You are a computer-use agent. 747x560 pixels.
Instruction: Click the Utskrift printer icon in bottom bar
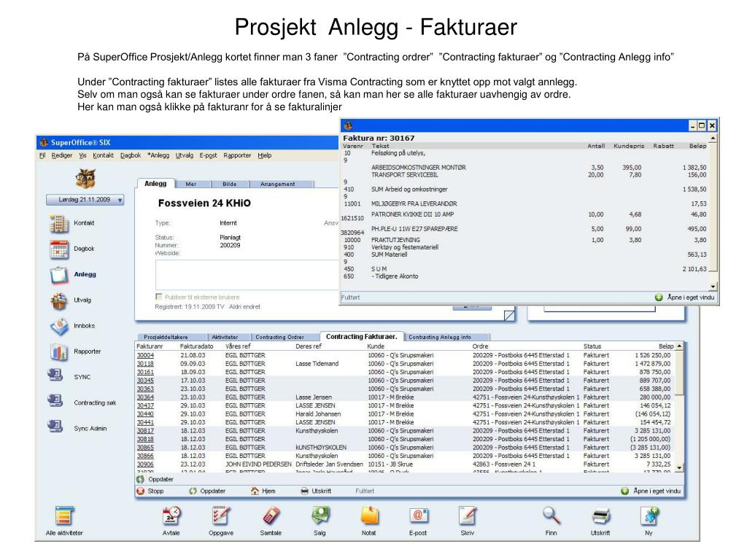[x=601, y=516]
